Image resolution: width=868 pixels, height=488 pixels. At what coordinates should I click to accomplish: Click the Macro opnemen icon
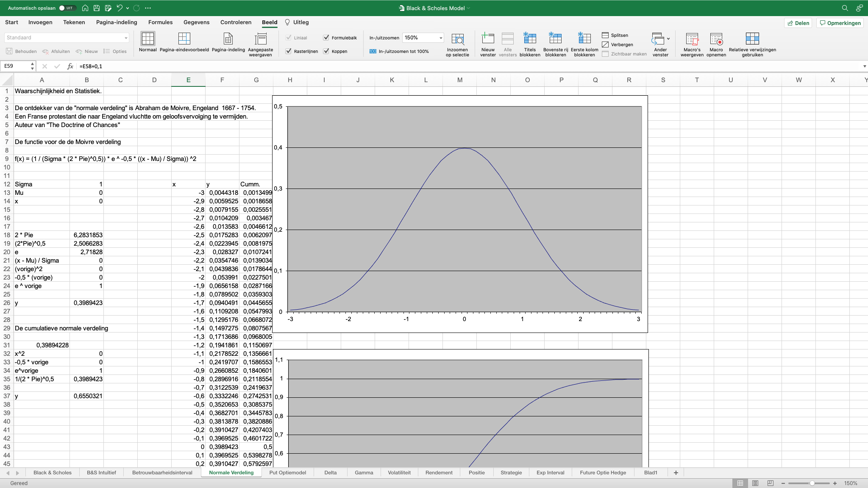tap(716, 39)
